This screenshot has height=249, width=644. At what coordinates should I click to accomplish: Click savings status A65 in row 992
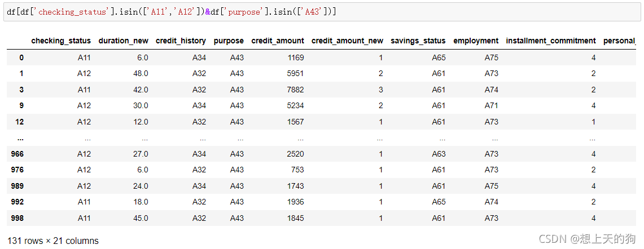pos(439,202)
